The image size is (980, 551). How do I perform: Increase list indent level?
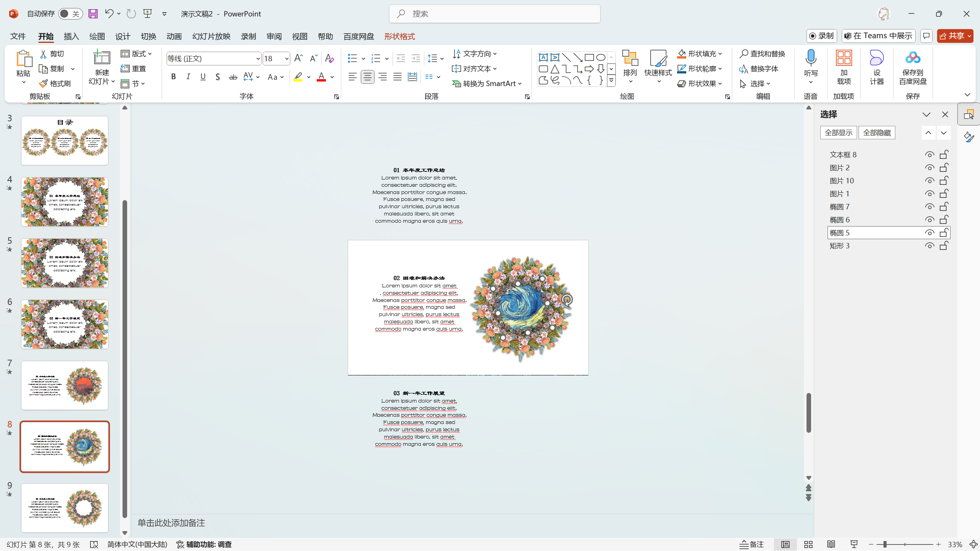416,58
